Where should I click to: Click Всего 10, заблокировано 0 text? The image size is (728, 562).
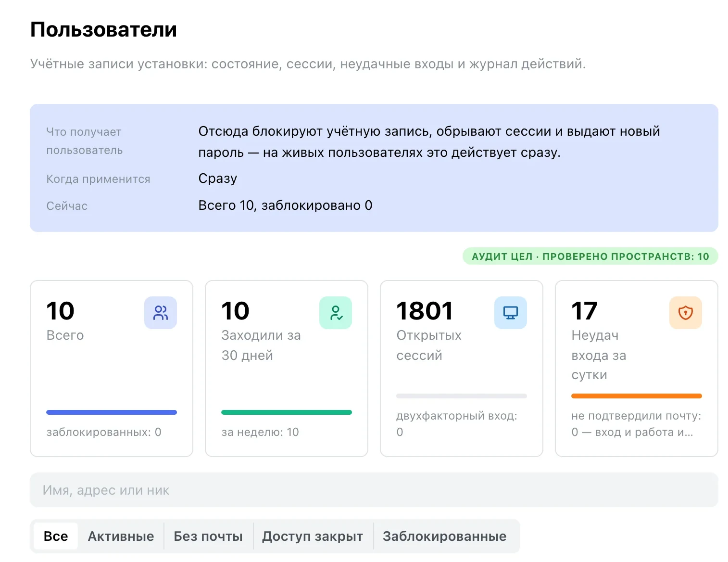tap(286, 205)
